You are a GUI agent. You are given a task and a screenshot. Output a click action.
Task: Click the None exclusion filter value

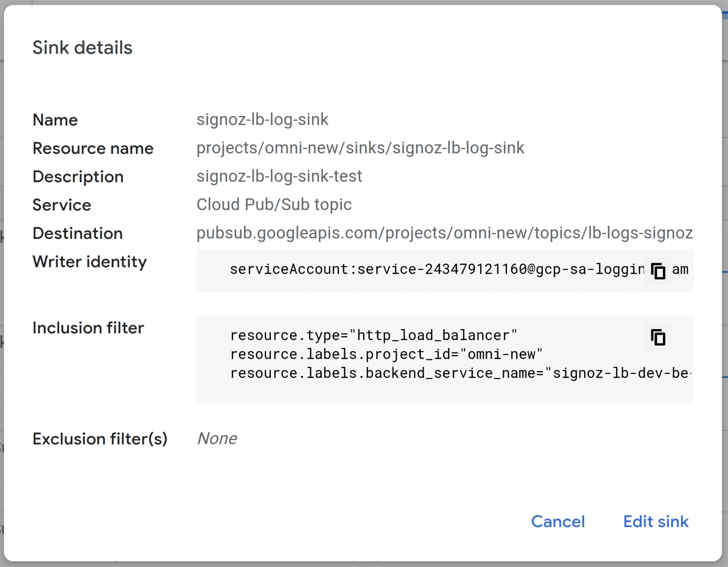click(217, 438)
